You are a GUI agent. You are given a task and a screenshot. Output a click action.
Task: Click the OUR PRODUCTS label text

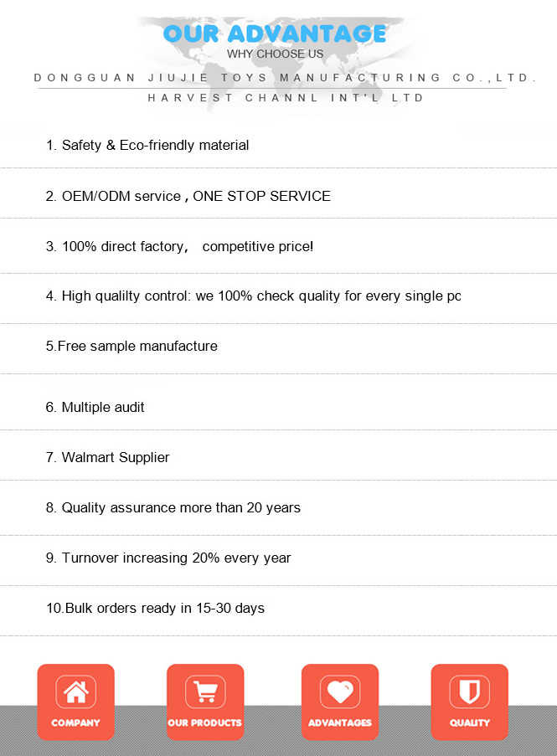pyautogui.click(x=205, y=723)
